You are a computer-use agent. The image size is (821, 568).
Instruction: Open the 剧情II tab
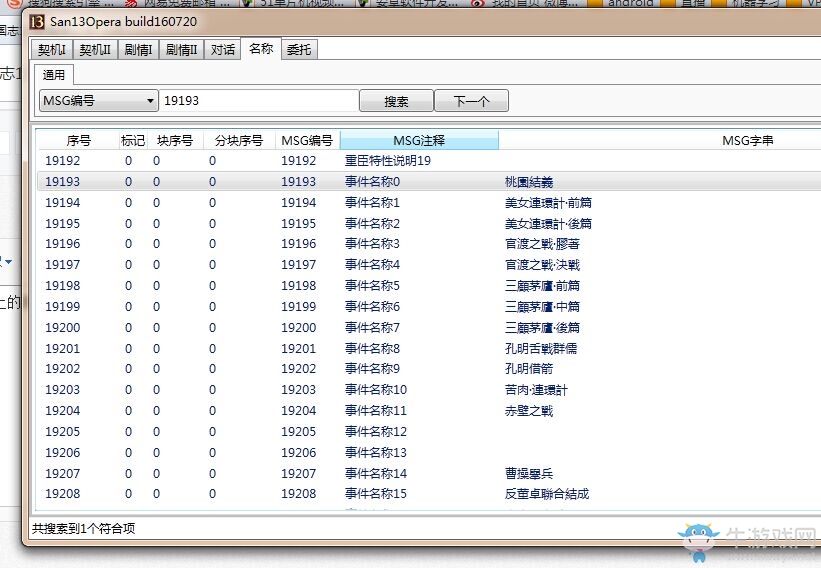(x=181, y=50)
